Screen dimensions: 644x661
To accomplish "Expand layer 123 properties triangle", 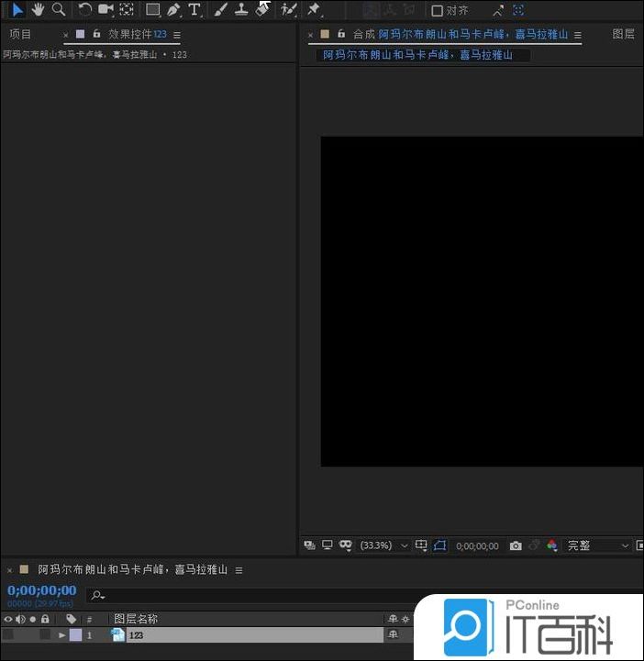I will (x=61, y=634).
